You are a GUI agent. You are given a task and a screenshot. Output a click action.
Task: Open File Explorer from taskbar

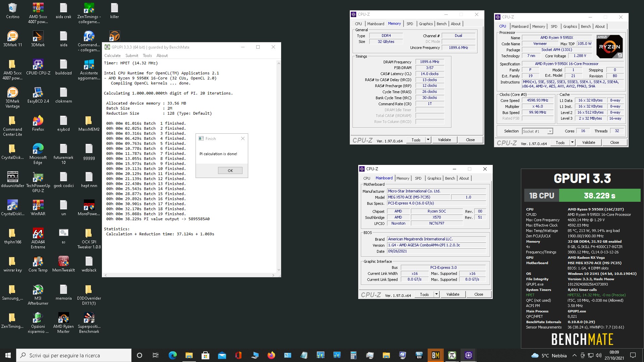coord(189,355)
